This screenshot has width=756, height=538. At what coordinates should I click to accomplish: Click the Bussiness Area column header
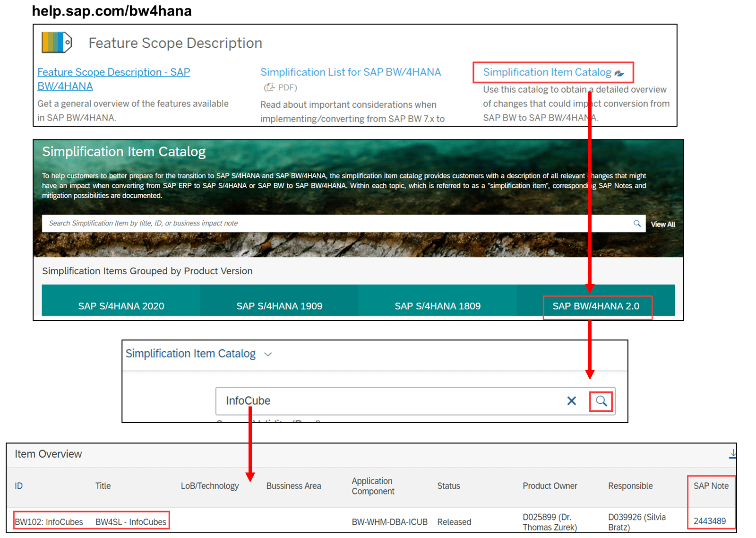293,486
